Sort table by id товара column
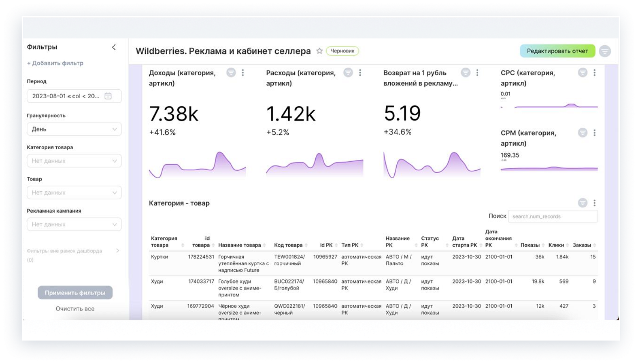Image resolution: width=638 pixels, height=364 pixels. pyautogui.click(x=213, y=245)
